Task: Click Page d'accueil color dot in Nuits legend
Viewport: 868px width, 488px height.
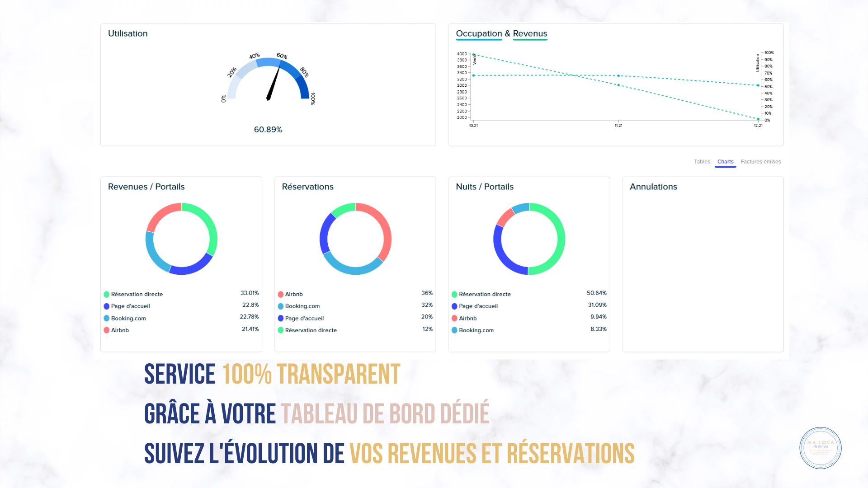Action: (x=454, y=306)
